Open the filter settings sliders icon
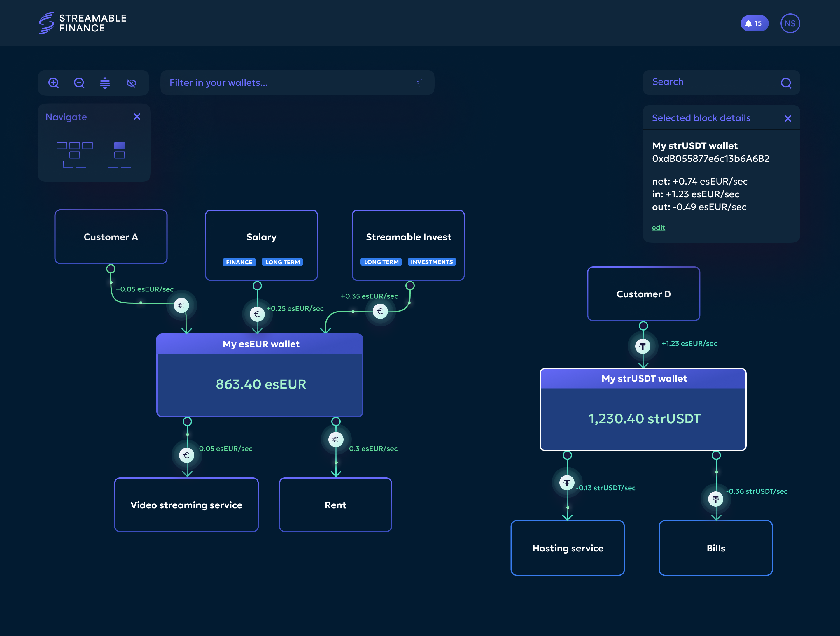The image size is (840, 636). pyautogui.click(x=420, y=82)
